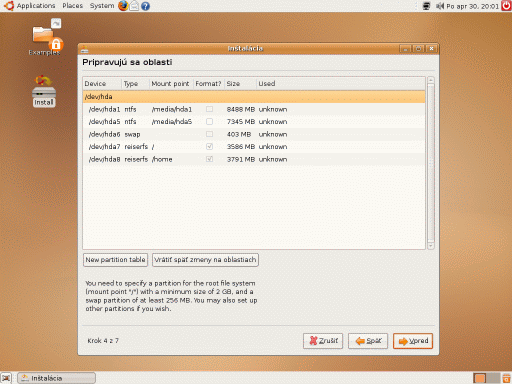512x384 pixels.
Task: Click the partition list scrollbar up arrow
Action: pyautogui.click(x=431, y=80)
